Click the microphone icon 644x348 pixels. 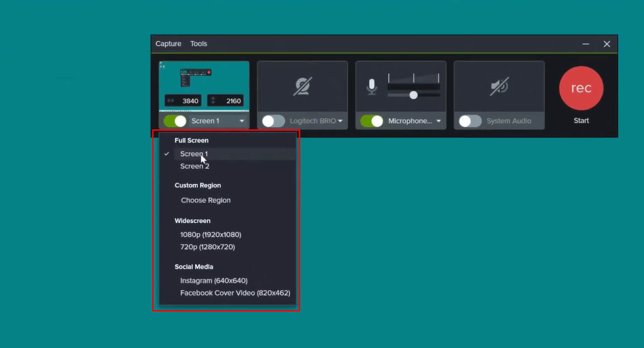pyautogui.click(x=372, y=87)
